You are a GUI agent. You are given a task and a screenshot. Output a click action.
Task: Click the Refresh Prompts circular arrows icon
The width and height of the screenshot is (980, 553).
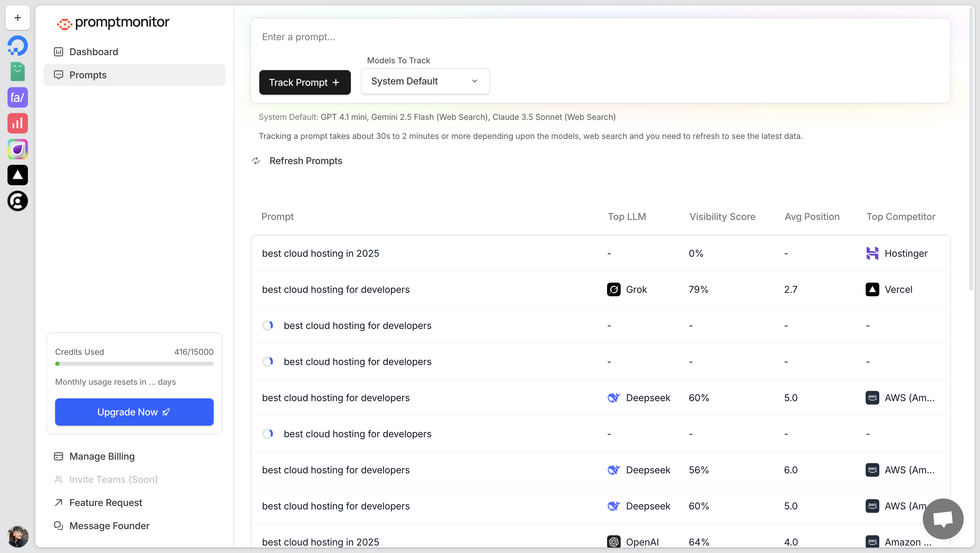point(256,161)
